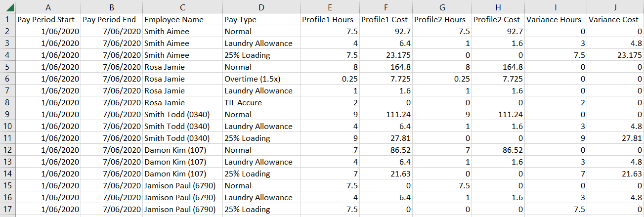
Task: Select row 1 header
Action: click(x=7, y=20)
